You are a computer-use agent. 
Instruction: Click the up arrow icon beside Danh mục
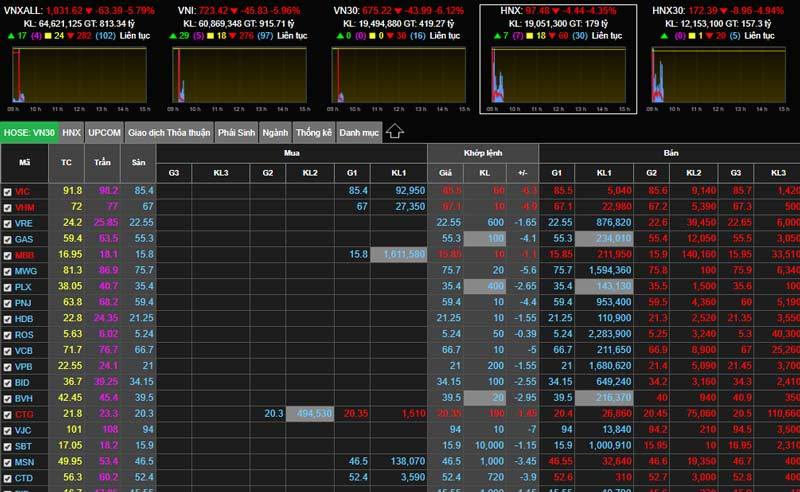(395, 131)
